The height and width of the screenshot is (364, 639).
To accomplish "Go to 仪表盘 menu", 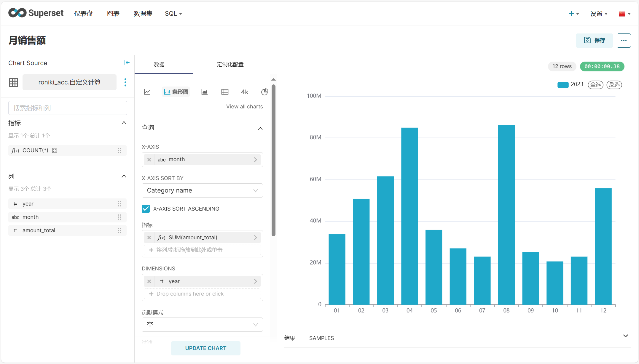I will tap(83, 14).
